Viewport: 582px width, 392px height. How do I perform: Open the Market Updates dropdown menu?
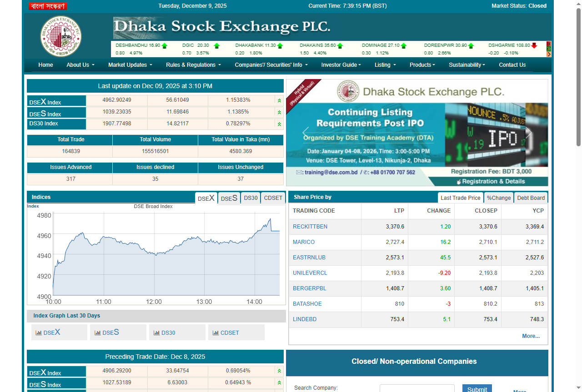pos(130,65)
